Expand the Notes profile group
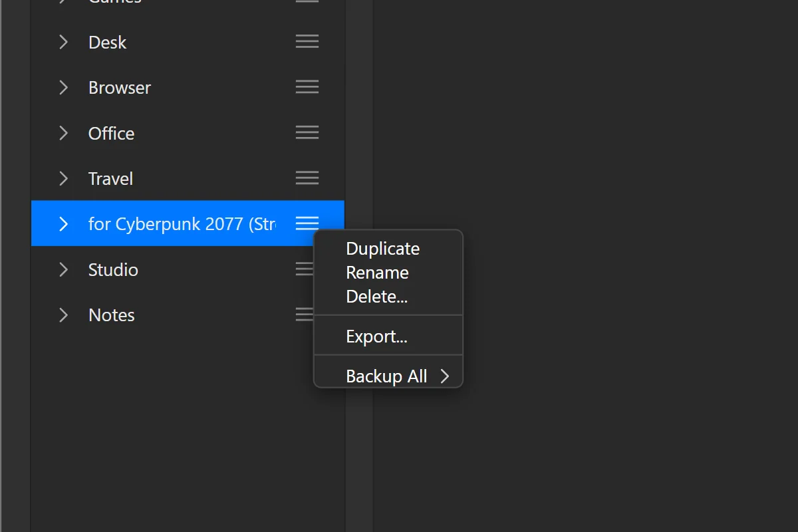The image size is (798, 532). [x=64, y=315]
